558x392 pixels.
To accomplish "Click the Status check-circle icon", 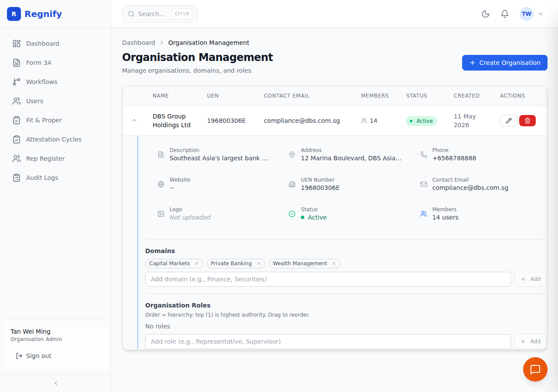I will [x=292, y=214].
